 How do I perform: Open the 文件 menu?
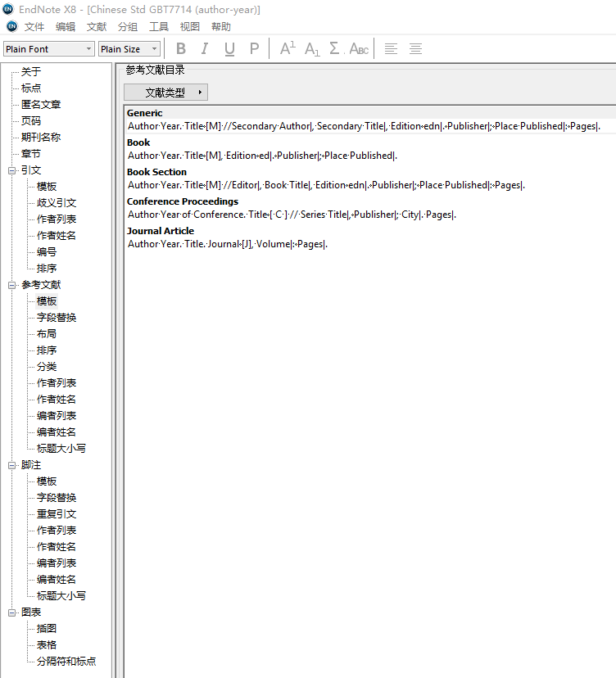[34, 27]
